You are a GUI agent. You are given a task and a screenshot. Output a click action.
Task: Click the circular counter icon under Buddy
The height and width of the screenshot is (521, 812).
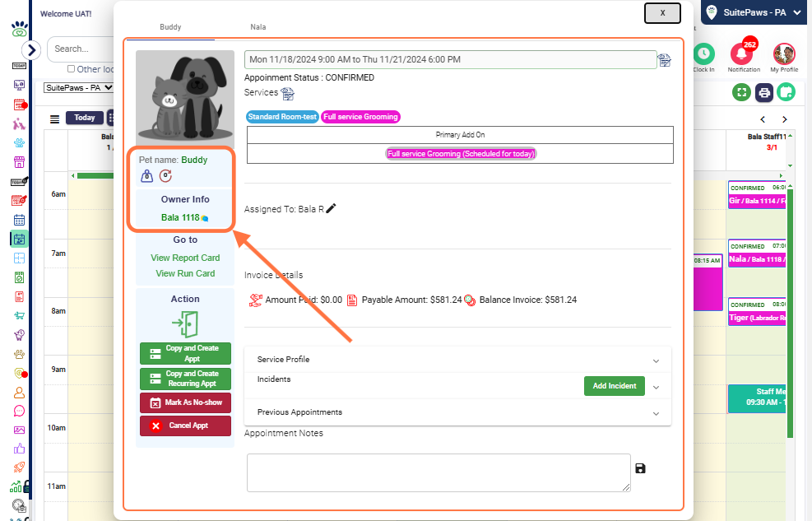165,176
